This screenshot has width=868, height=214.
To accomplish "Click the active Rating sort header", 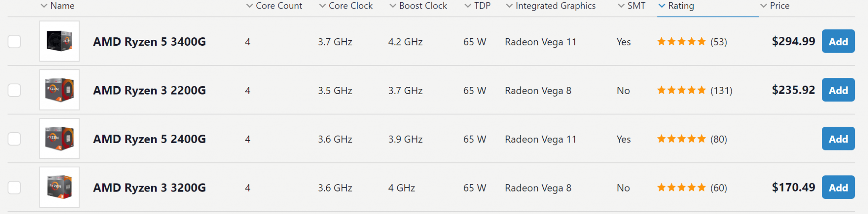I will (x=676, y=6).
